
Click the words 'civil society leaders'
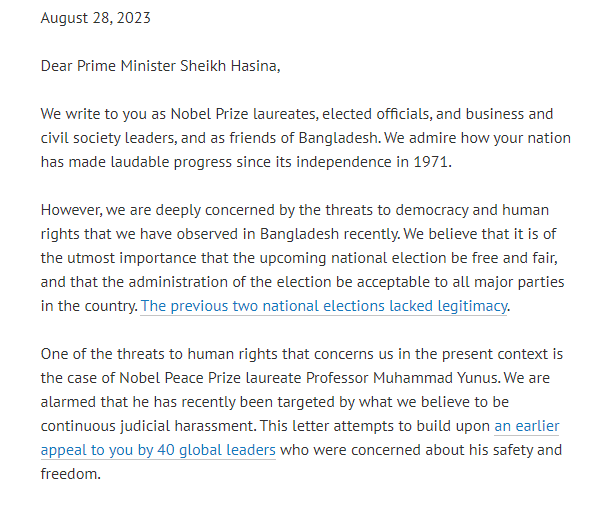(x=108, y=138)
